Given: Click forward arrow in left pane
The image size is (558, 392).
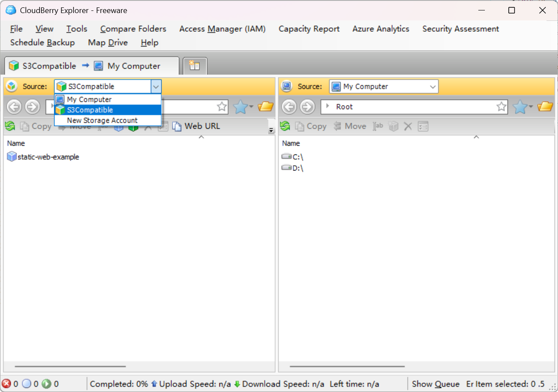Looking at the screenshot, I should (32, 107).
